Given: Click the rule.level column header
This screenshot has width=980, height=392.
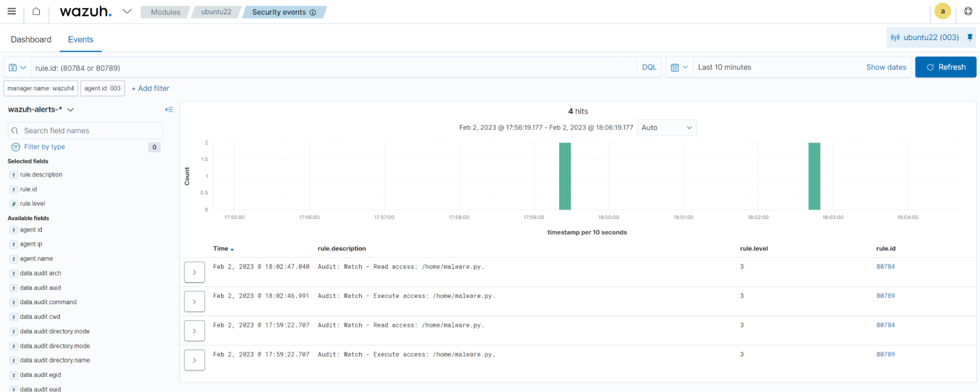Looking at the screenshot, I should [x=754, y=248].
